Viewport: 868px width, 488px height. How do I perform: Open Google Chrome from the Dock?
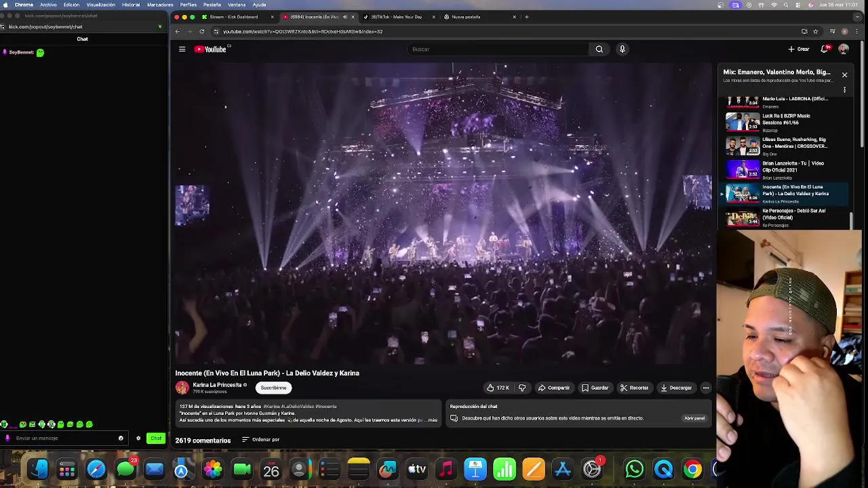click(x=692, y=469)
